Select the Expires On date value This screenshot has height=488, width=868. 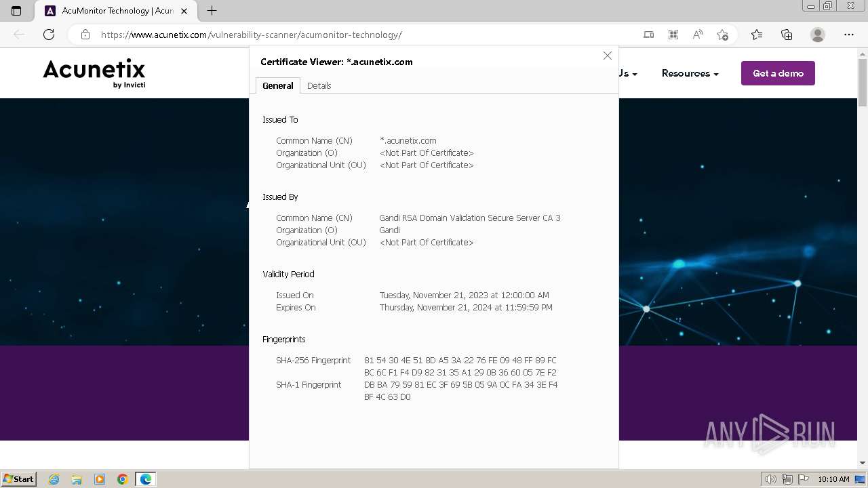pyautogui.click(x=466, y=308)
